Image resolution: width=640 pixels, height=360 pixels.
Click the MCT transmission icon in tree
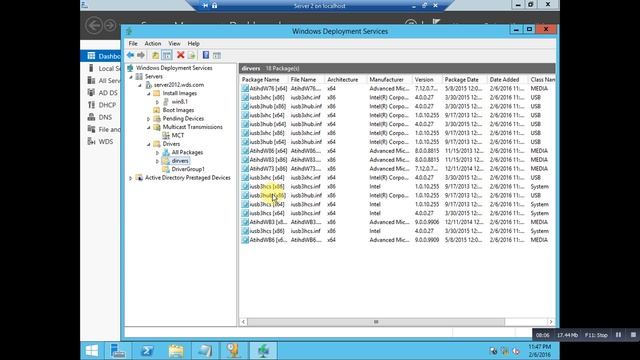pyautogui.click(x=166, y=135)
